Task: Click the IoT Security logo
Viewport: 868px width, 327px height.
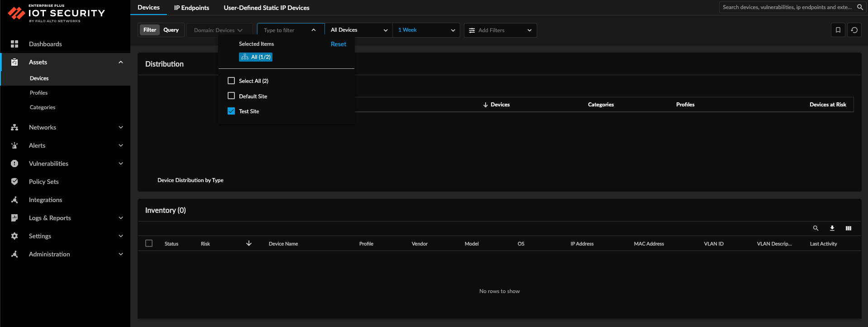Action: click(x=57, y=13)
